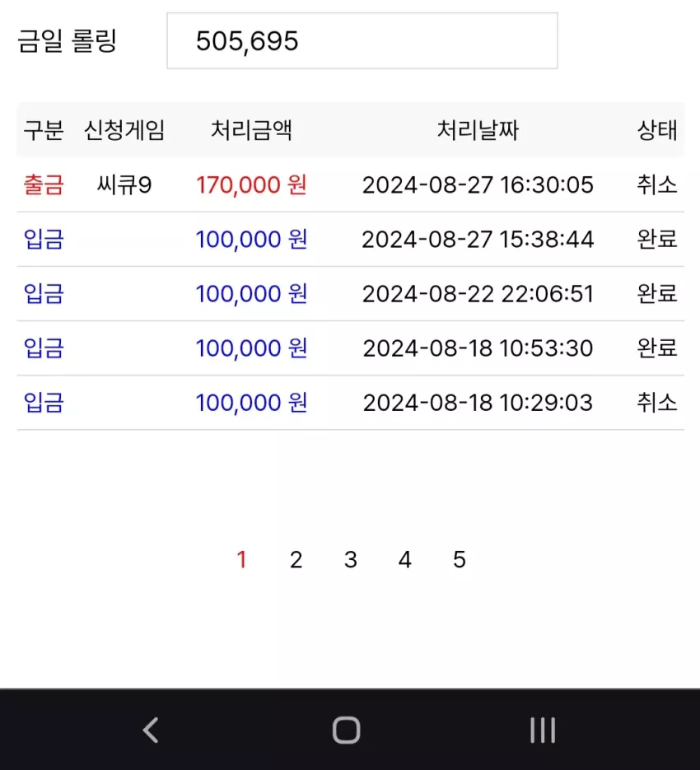The image size is (700, 770).
Task: Click deposit dated 2024-08-27 15:38:44
Action: tap(351, 240)
